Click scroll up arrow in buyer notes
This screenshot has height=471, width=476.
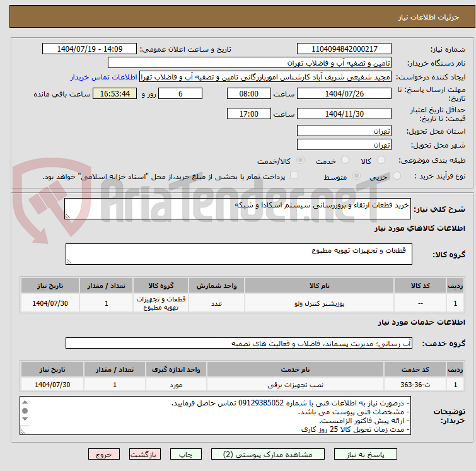coord(25,402)
